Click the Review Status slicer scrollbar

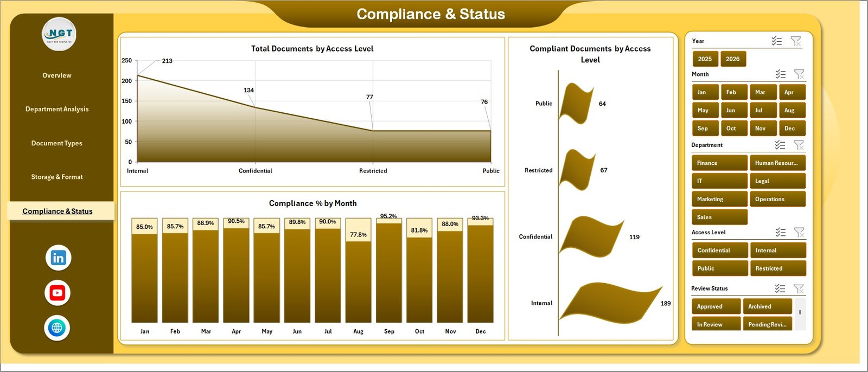(800, 313)
